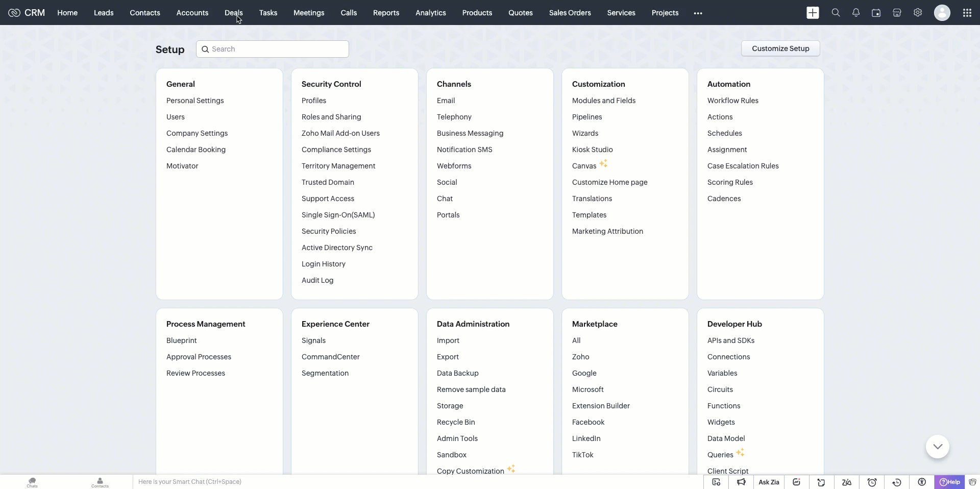Open Marketing Attribution
The width and height of the screenshot is (980, 489).
click(x=607, y=231)
